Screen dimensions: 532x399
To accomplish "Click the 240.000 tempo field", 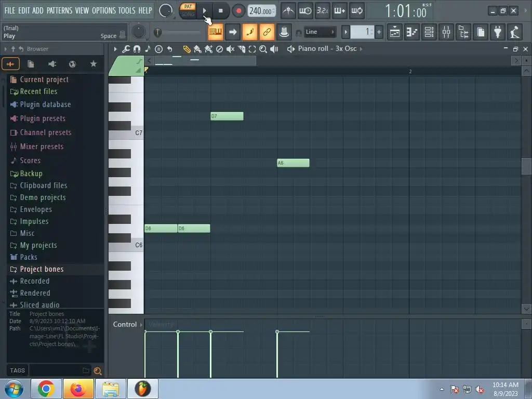I will pos(261,11).
